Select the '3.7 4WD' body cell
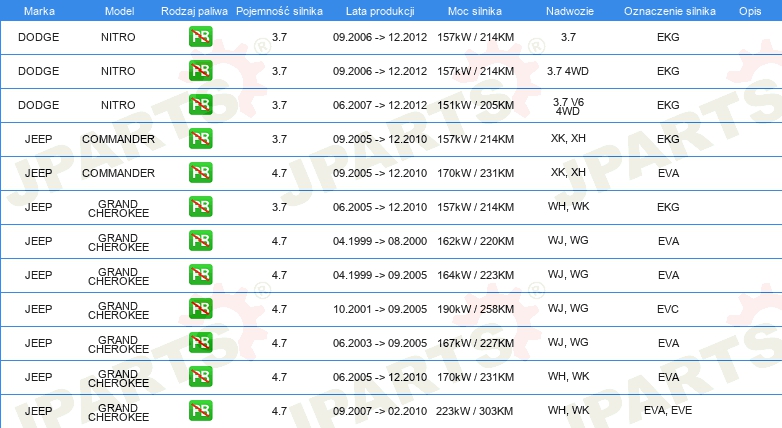 (568, 71)
